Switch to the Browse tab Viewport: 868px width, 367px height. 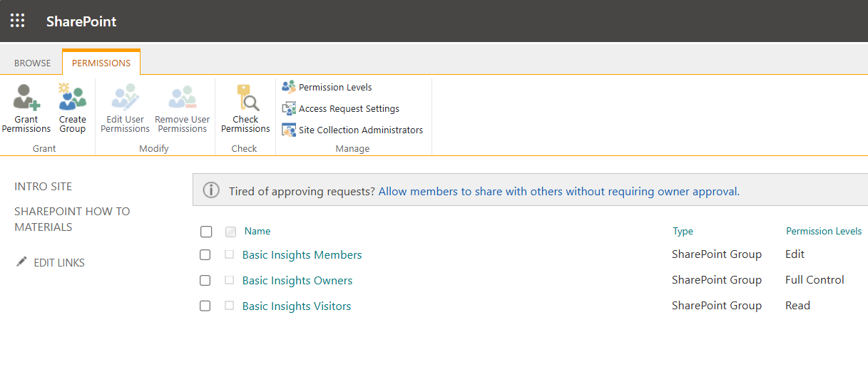[x=33, y=63]
